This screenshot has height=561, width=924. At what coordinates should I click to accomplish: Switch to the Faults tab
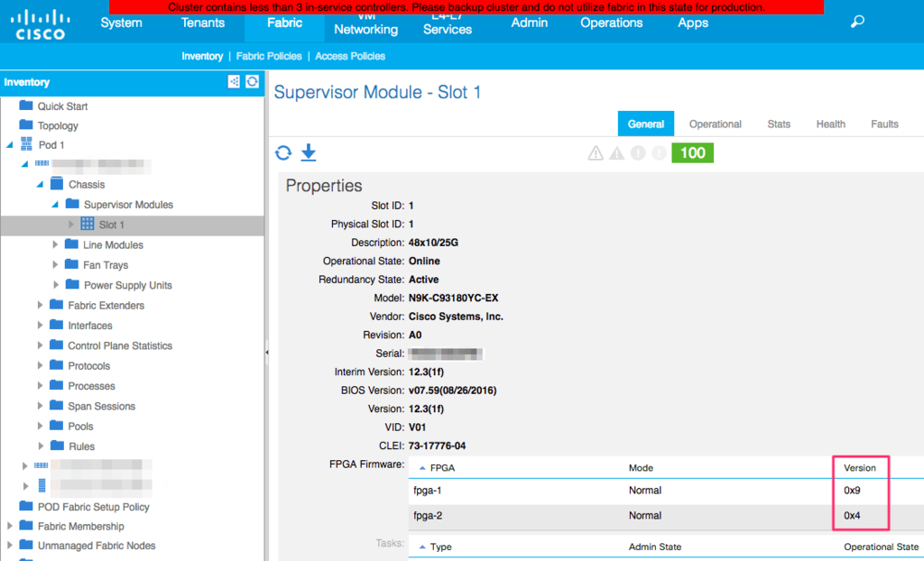(884, 124)
